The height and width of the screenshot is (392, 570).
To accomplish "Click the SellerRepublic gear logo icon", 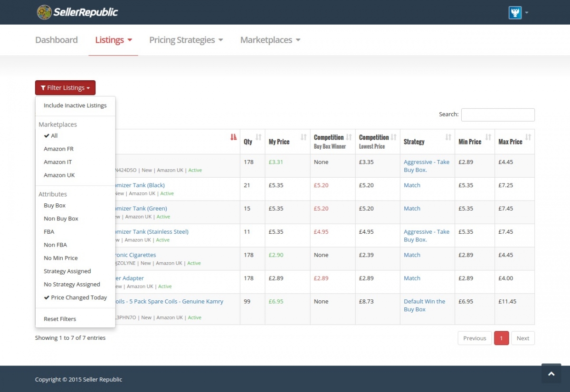I will (x=44, y=12).
